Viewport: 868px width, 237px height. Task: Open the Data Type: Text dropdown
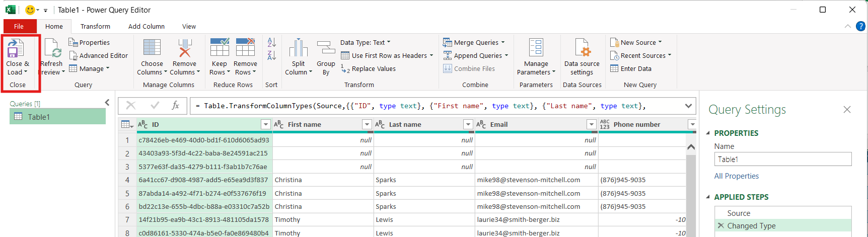[365, 43]
